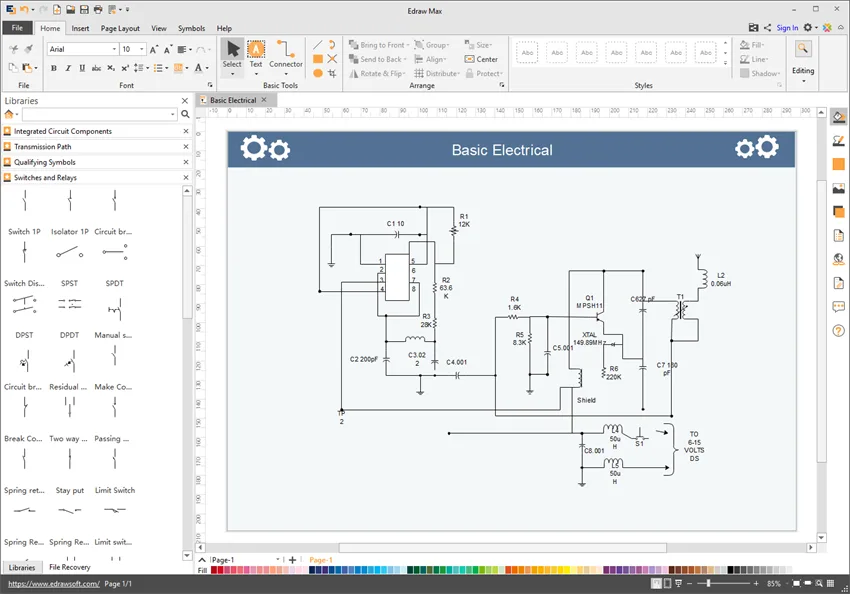Switch to the Page Layout ribbon tab
The image size is (850, 594).
[x=120, y=28]
